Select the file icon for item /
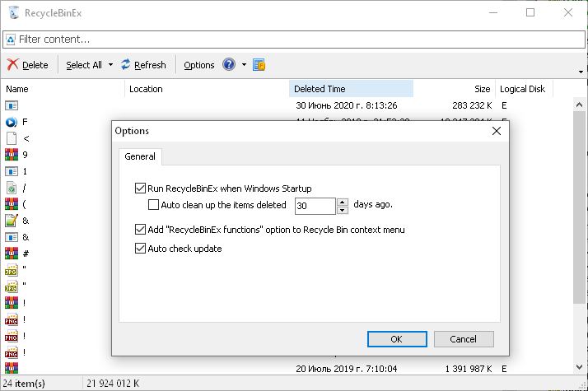The height and width of the screenshot is (391, 588). (12, 188)
